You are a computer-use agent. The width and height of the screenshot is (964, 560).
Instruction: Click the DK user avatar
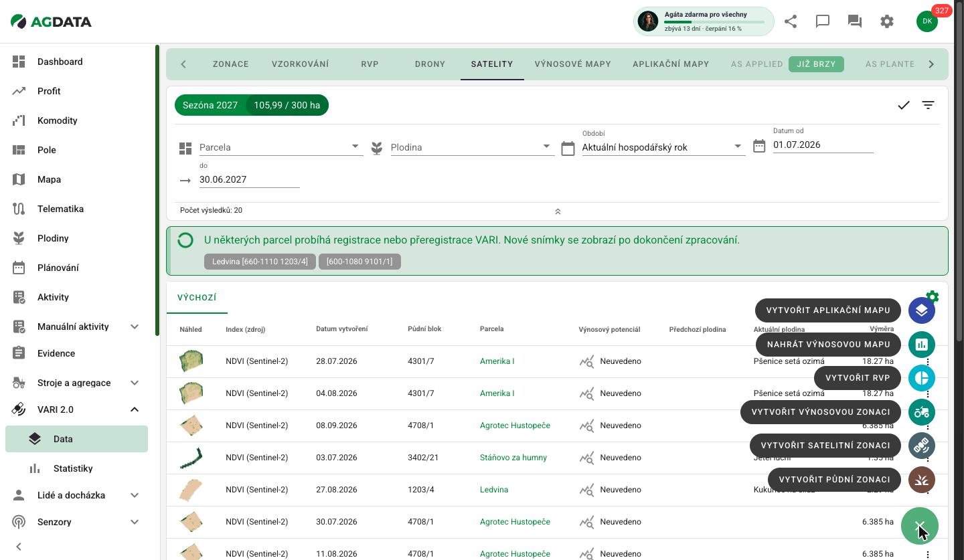(x=927, y=21)
